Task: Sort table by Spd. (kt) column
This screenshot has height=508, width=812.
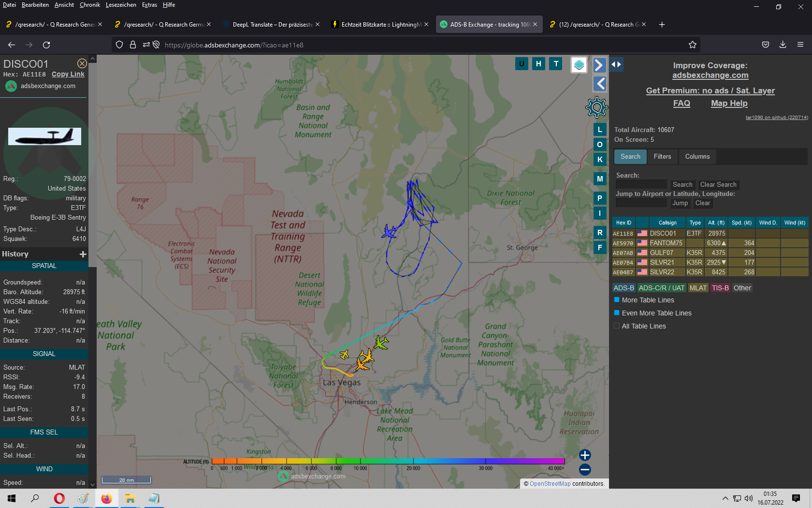Action: (x=741, y=223)
